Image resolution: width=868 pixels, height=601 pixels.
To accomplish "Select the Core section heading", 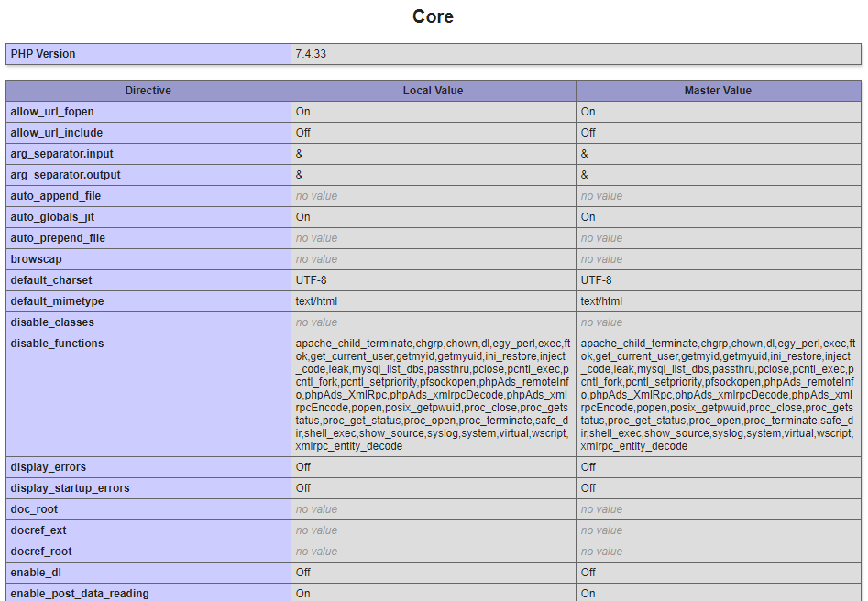I will pyautogui.click(x=433, y=16).
